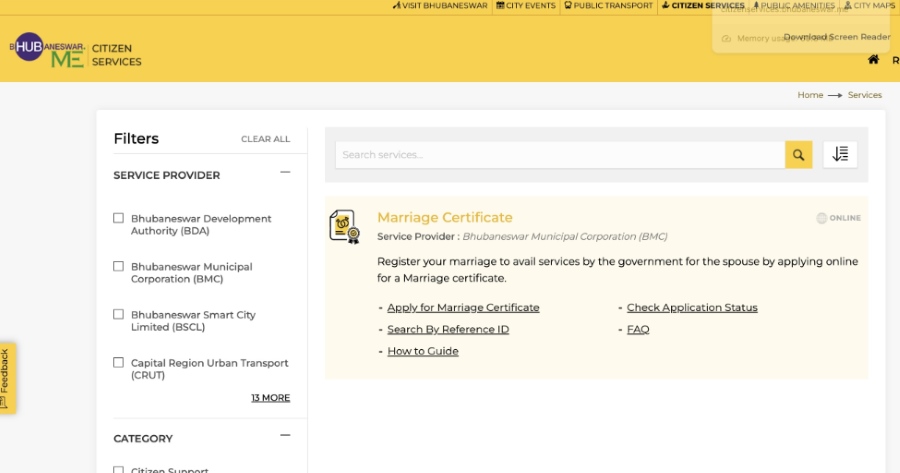Check Bhubaneswar Smart City Limited (BSCL) filter
This screenshot has width=900, height=473.
tap(118, 315)
